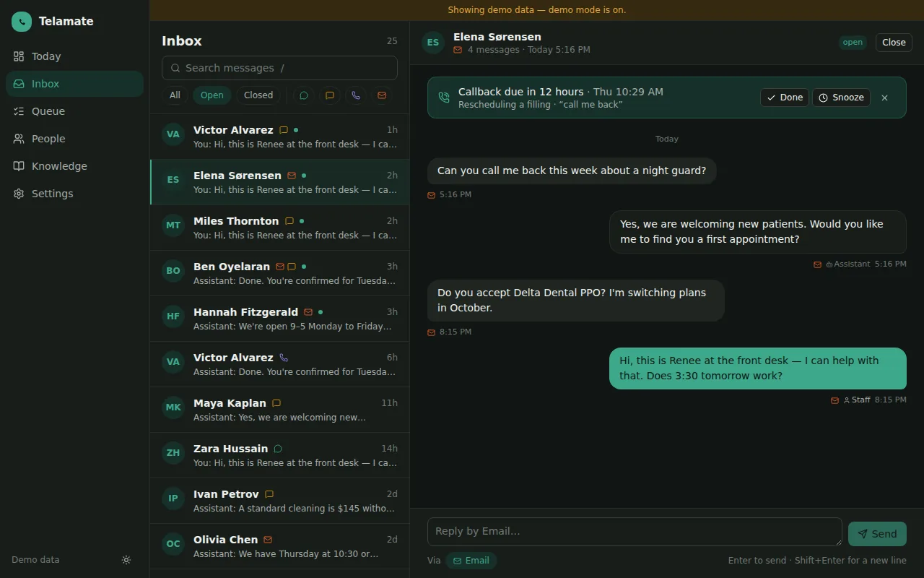Image resolution: width=924 pixels, height=578 pixels.
Task: Click the inbox count '25'
Action: tap(392, 41)
